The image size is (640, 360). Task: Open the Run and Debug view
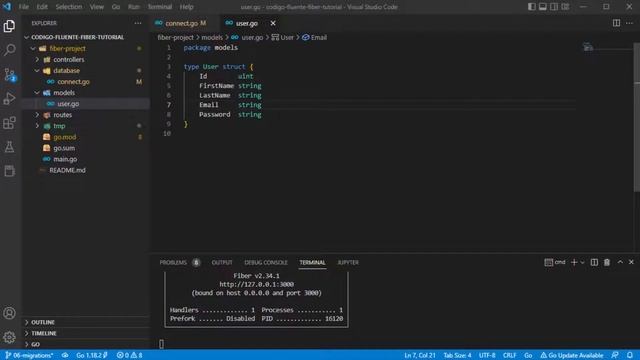click(x=9, y=98)
